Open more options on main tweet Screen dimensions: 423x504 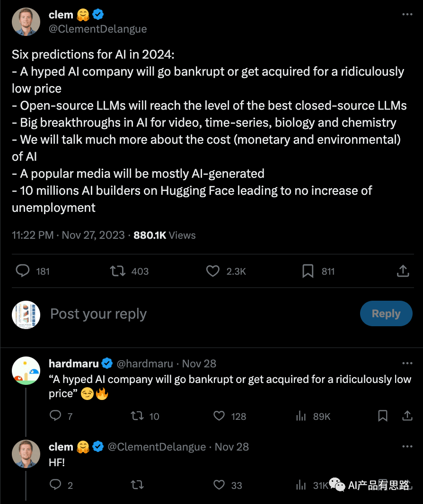coord(407,15)
